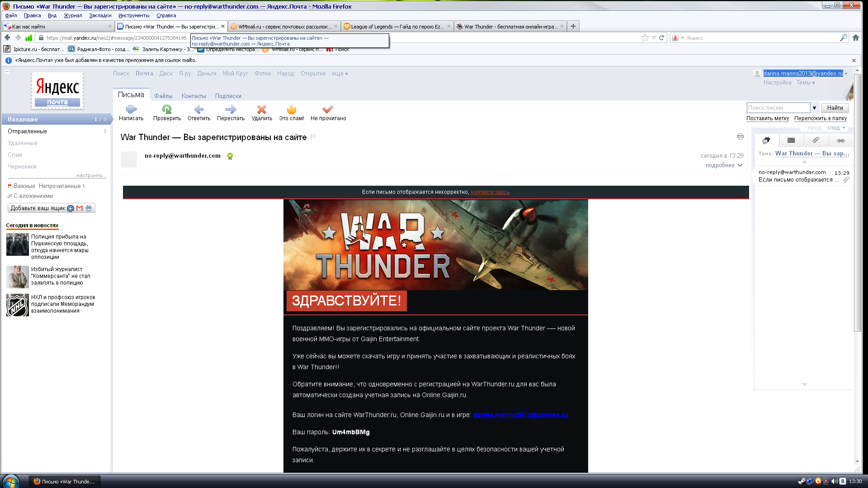Image resolution: width=868 pixels, height=488 pixels.
Task: Open the Входящие inbox folder
Action: coord(56,119)
